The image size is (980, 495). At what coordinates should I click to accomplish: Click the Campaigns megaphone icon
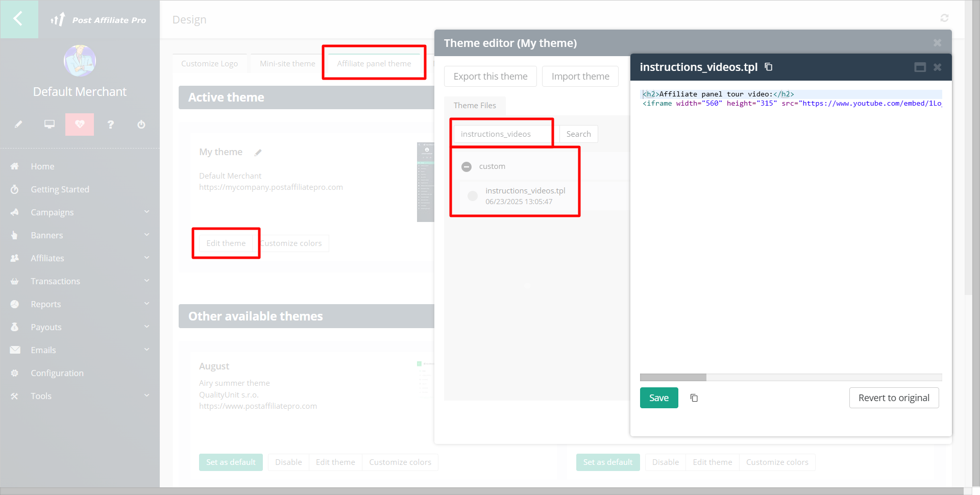(15, 212)
